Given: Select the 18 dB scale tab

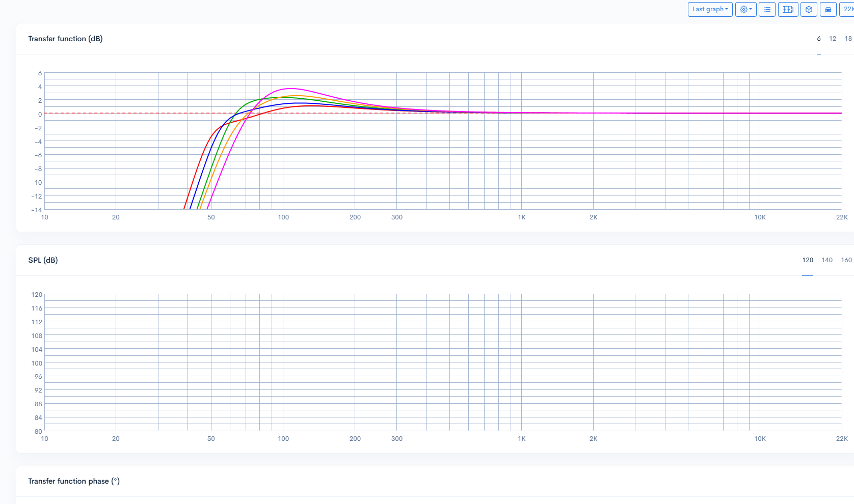Looking at the screenshot, I should [848, 39].
